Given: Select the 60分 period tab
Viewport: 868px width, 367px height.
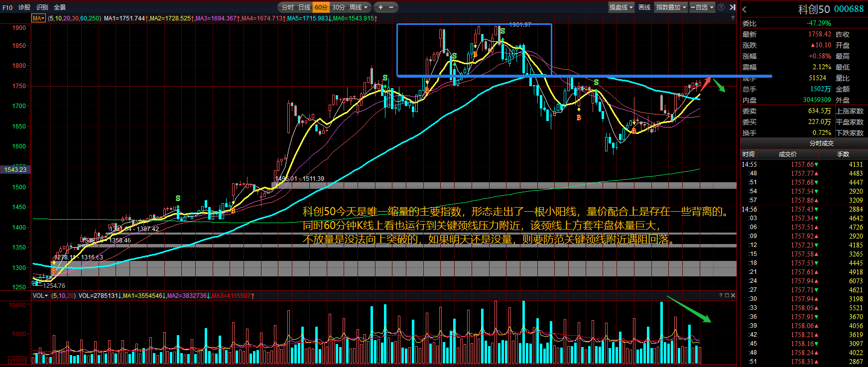Looking at the screenshot, I should tap(321, 7).
